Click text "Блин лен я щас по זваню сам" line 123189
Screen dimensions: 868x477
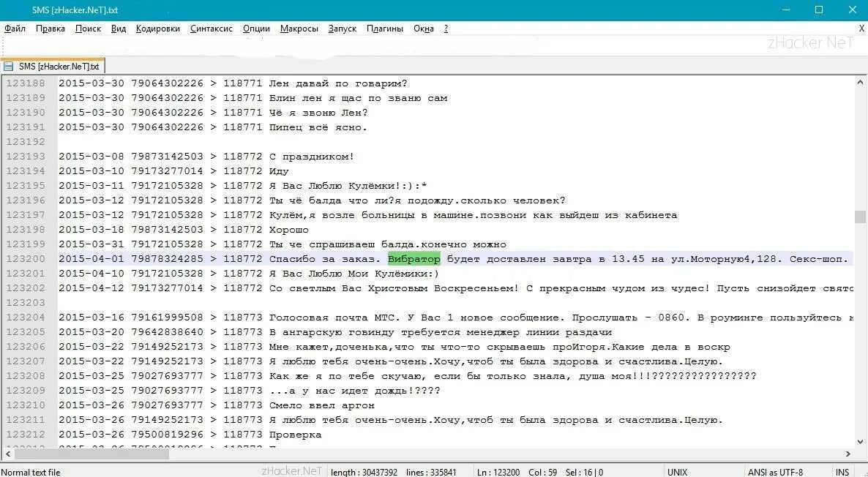point(358,98)
